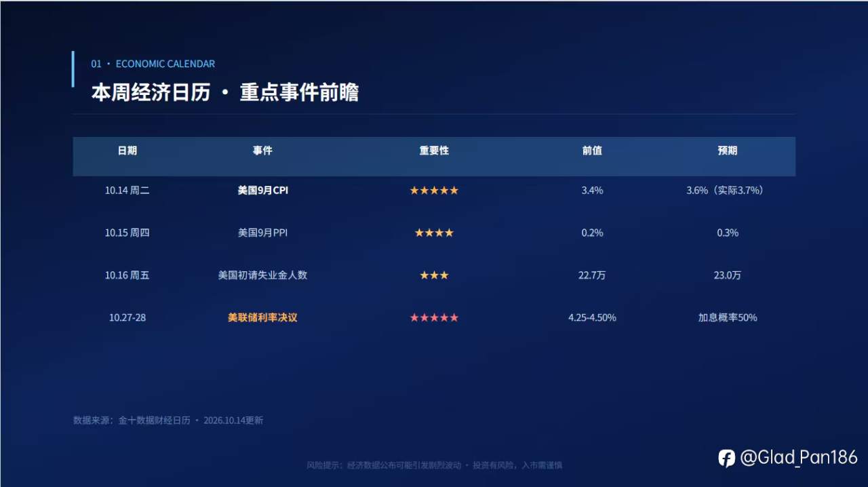Click the 风险提示 disclaimer text
Image resolution: width=868 pixels, height=487 pixels.
pyautogui.click(x=435, y=465)
